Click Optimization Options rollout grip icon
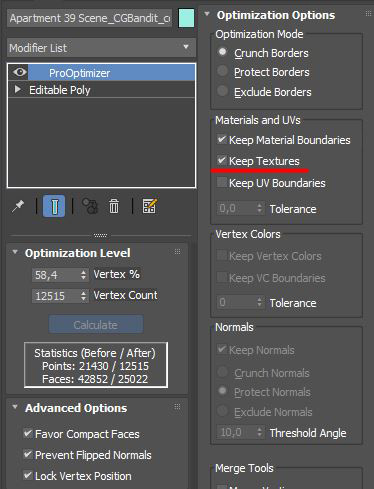374x489 pixels. [x=368, y=14]
